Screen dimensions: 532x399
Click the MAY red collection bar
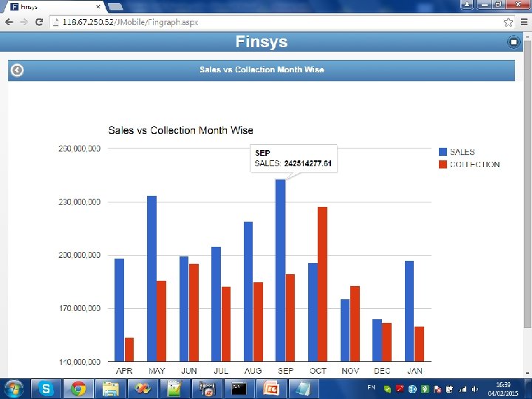[162, 321]
